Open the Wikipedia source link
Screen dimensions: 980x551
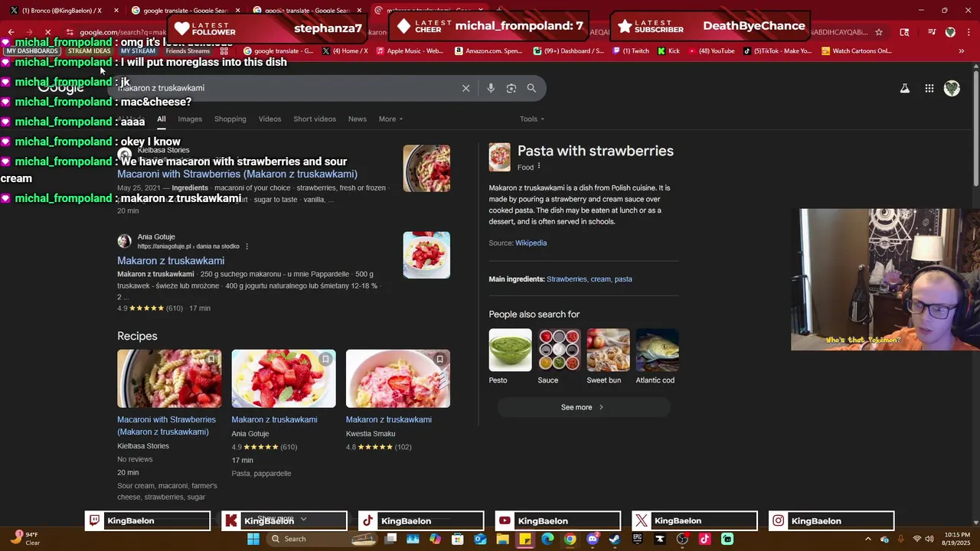(x=531, y=243)
